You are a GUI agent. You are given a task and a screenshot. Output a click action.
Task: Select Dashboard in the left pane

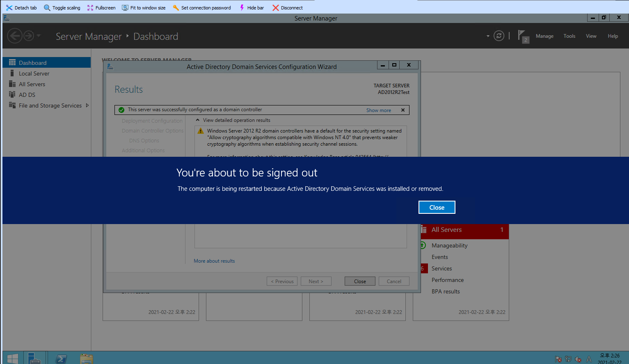[47, 62]
